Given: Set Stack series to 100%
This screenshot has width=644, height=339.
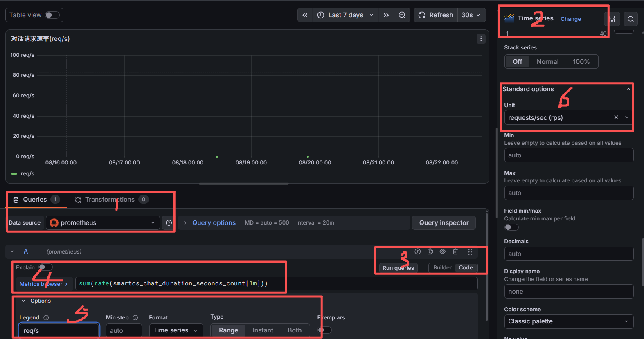Looking at the screenshot, I should click(581, 62).
